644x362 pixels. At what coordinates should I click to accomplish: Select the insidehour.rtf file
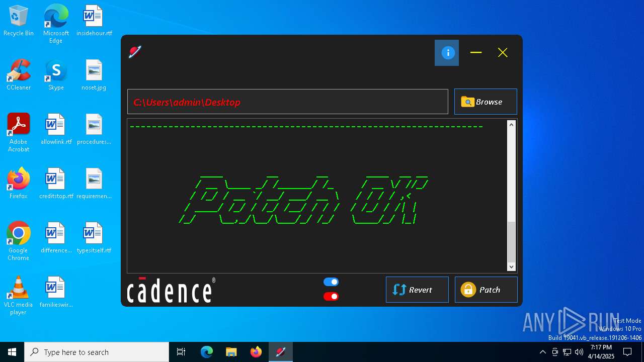click(x=94, y=21)
